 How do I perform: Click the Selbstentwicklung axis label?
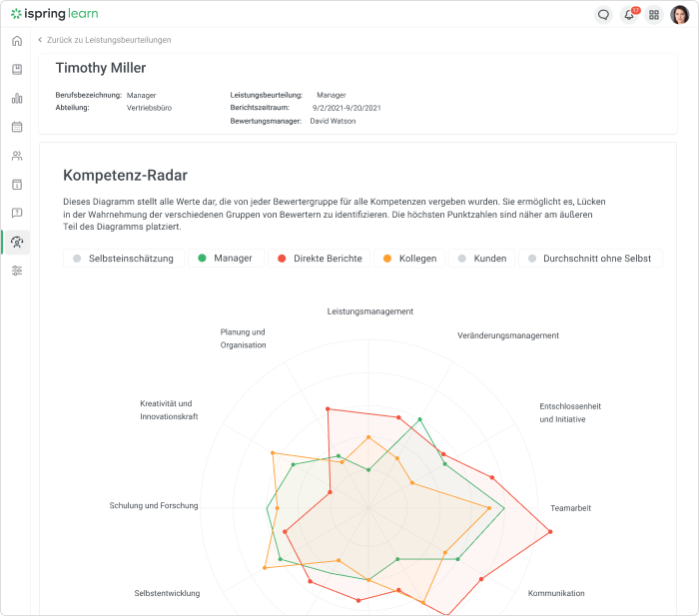tap(167, 593)
